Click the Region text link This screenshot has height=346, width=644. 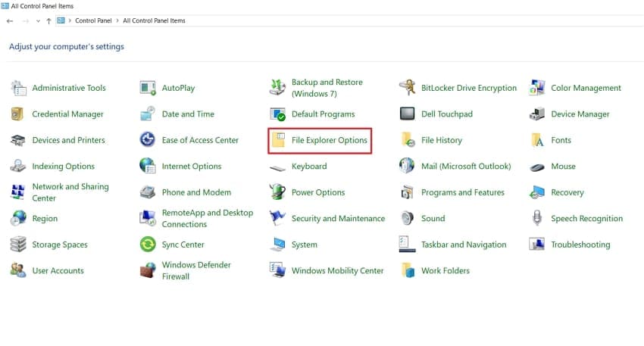click(45, 219)
